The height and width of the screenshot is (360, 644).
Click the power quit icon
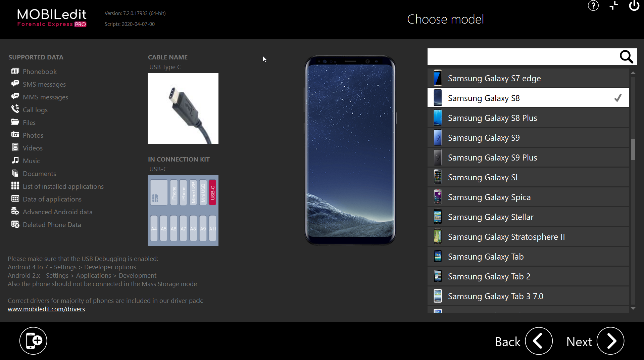[634, 6]
